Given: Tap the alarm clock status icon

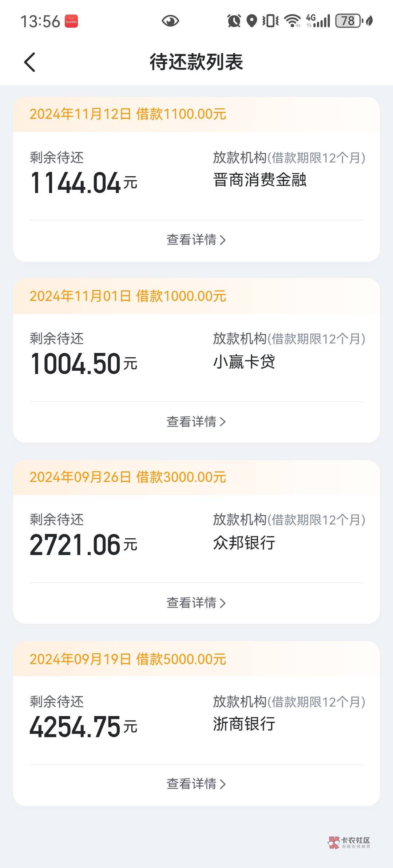Looking at the screenshot, I should 234,21.
